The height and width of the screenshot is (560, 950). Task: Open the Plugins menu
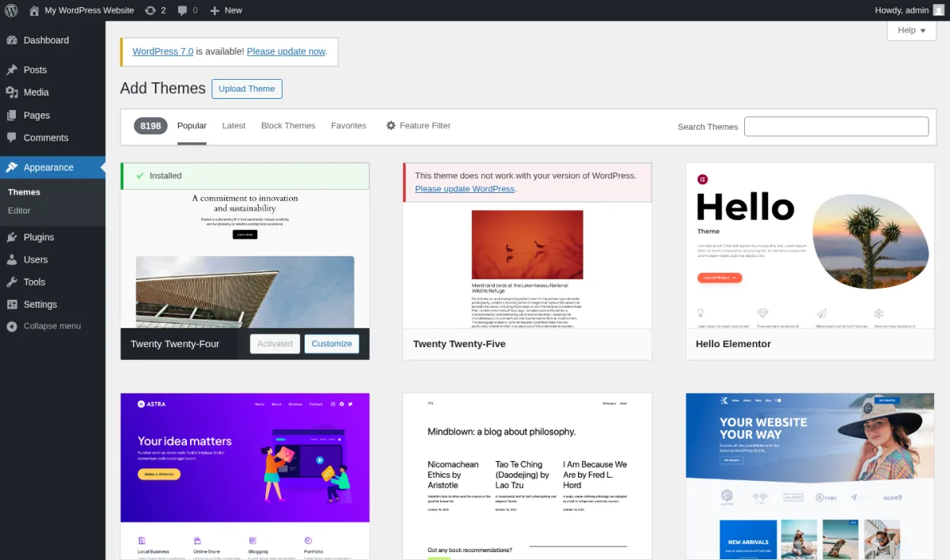[52, 237]
